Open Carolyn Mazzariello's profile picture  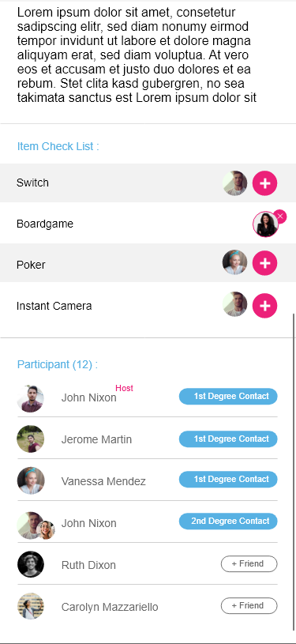30,606
